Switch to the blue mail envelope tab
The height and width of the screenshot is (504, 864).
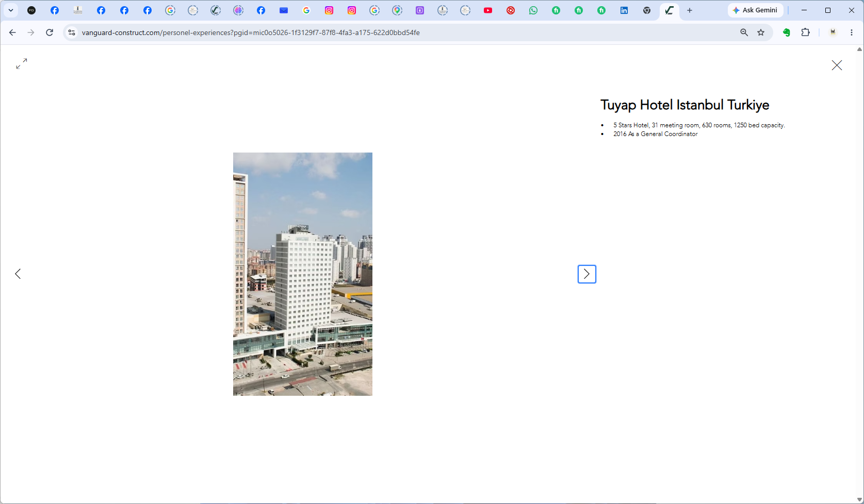284,10
